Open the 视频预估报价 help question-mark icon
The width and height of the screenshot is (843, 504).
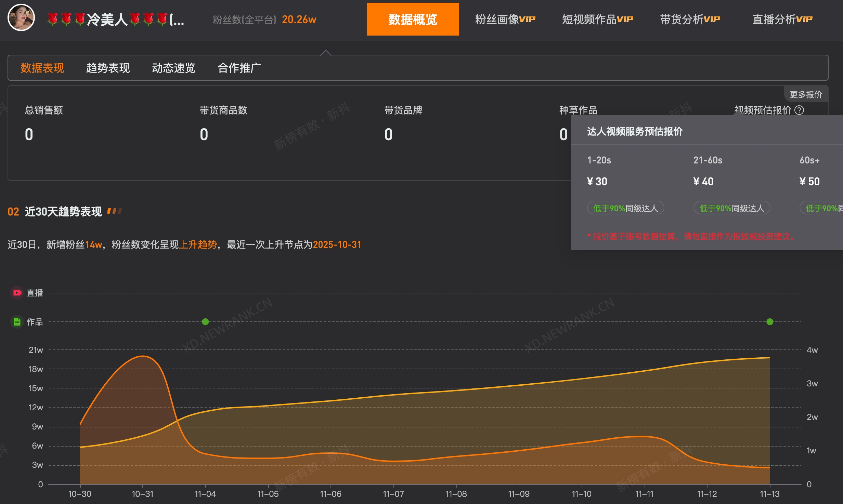point(799,110)
